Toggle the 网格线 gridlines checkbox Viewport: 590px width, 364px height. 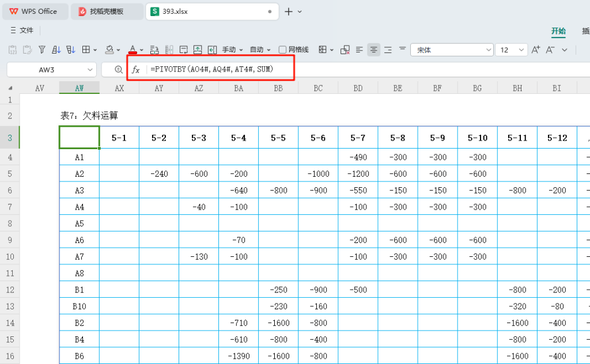click(x=282, y=50)
